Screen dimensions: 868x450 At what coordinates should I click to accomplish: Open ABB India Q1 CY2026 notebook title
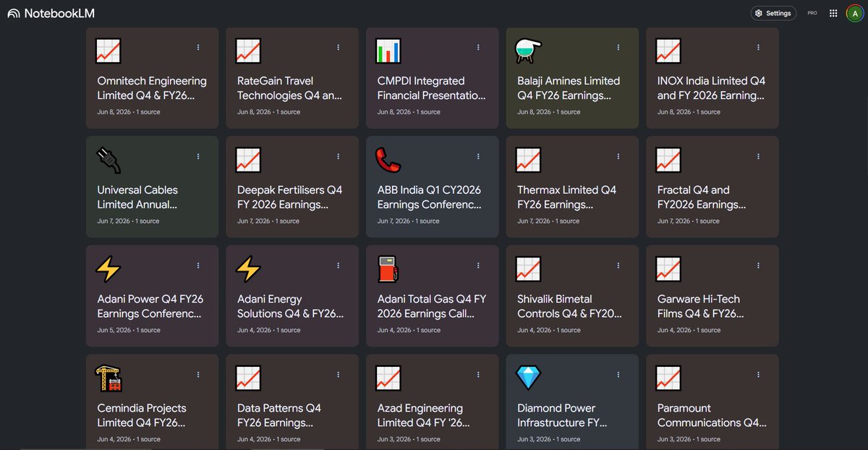(x=429, y=197)
